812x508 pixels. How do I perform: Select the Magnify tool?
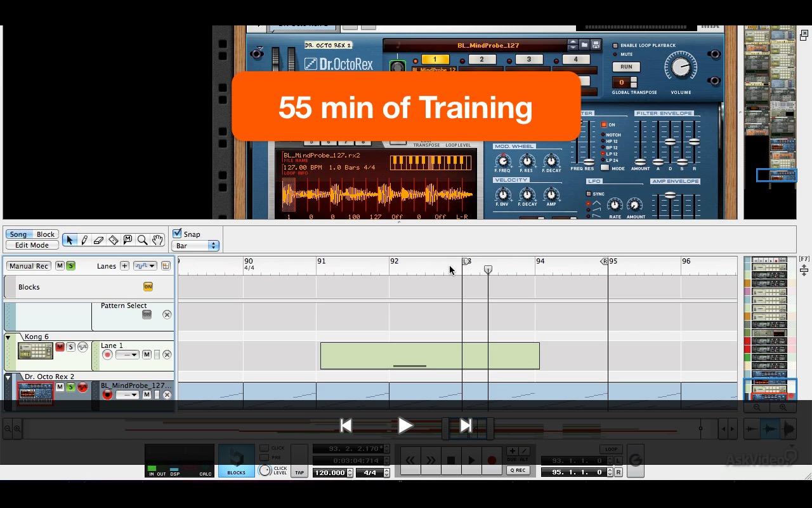point(142,240)
